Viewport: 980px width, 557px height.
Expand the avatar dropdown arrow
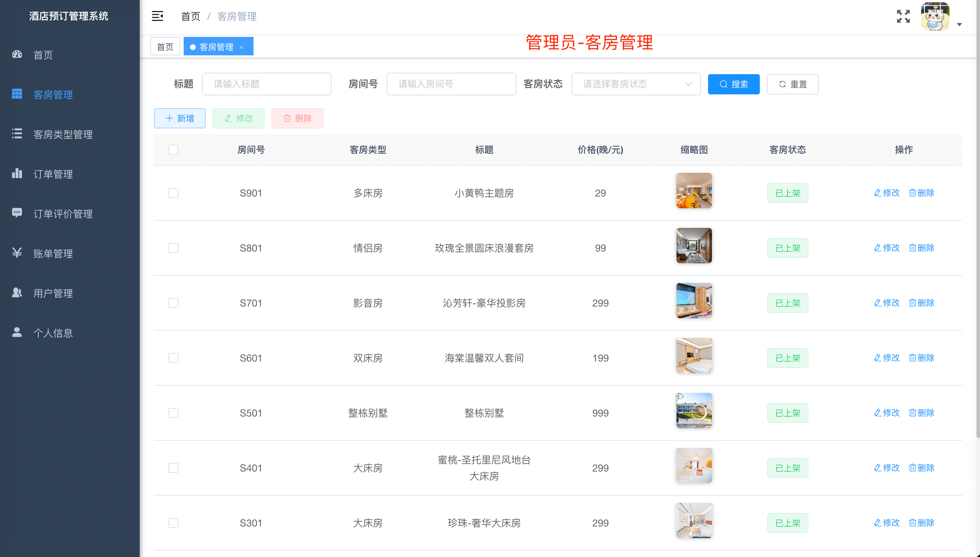[959, 24]
